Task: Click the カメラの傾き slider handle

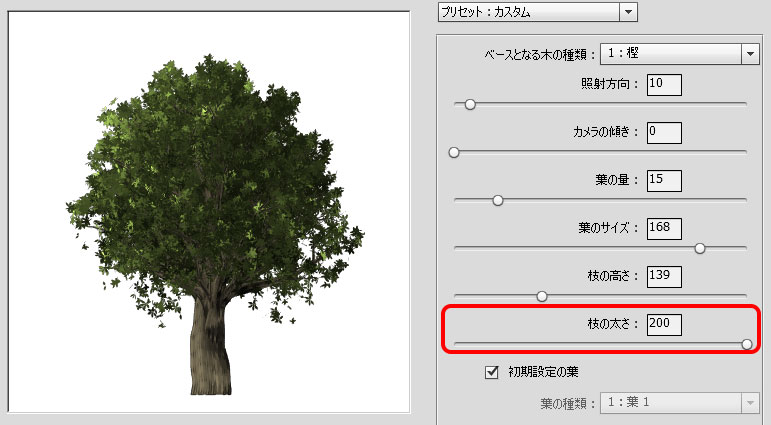Action: [454, 152]
